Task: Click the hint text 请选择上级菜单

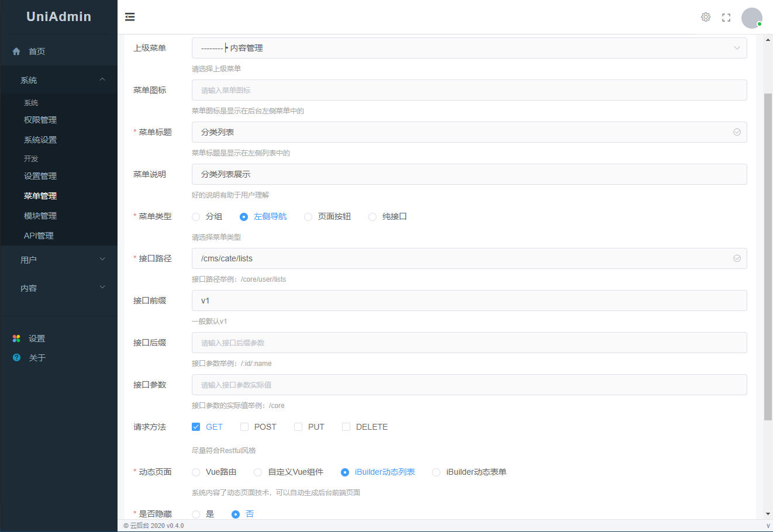Action: [x=216, y=69]
